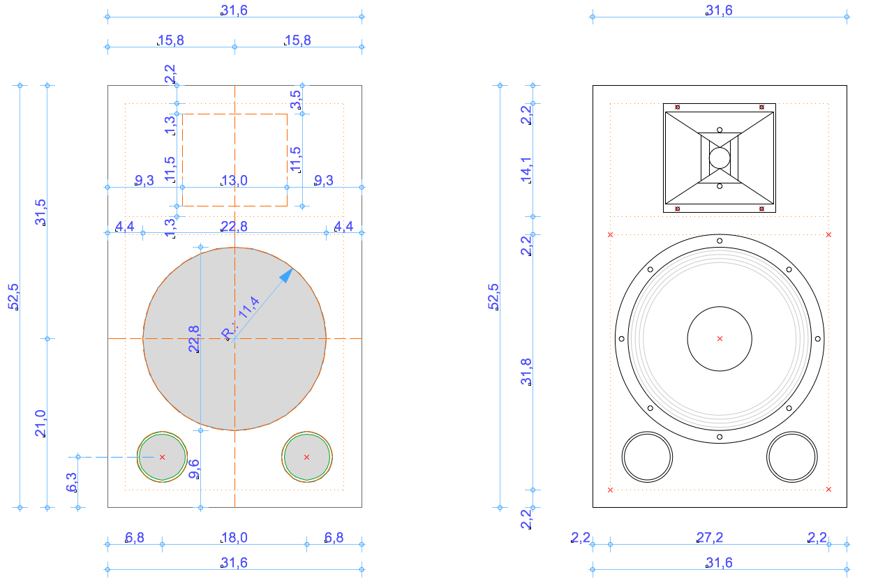This screenshot has width=871, height=588.
Task: Click the 21,0 vertical dimension label
Action: point(40,423)
